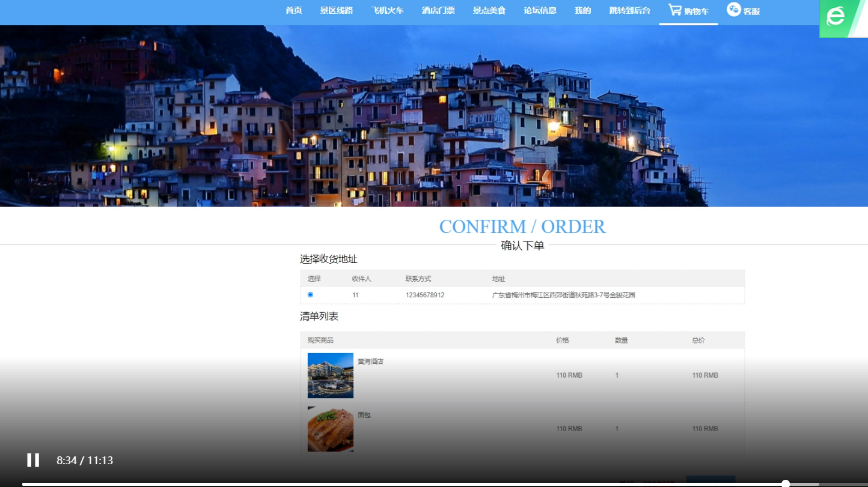Open 论坛信息 forum page

point(540,11)
